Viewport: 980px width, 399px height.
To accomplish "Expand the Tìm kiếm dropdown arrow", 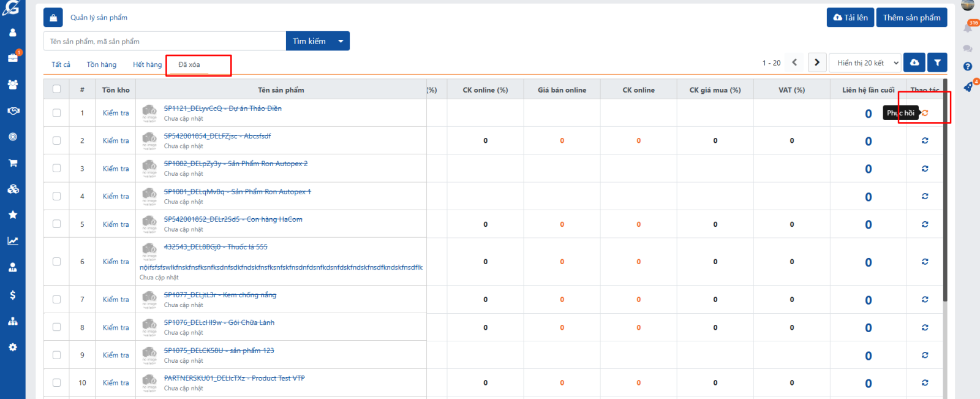I will click(x=341, y=41).
